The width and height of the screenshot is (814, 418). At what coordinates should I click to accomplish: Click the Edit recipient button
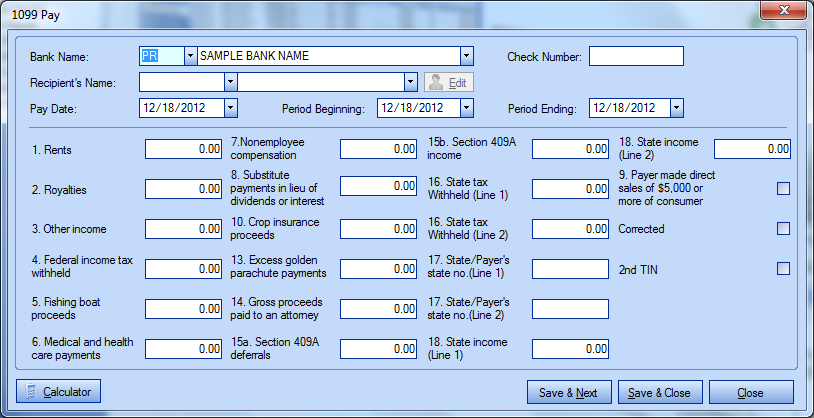pos(449,82)
